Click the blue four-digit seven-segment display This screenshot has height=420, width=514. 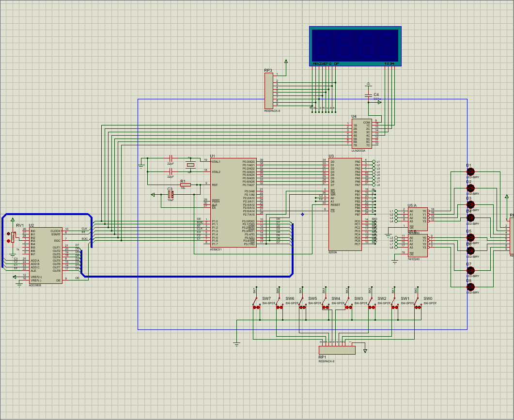355,46
